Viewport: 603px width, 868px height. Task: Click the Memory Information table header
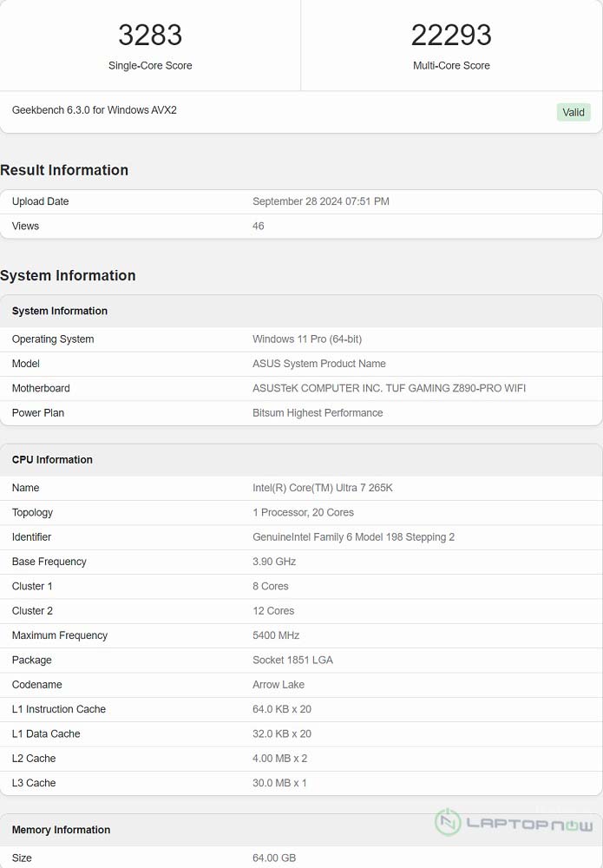(61, 830)
